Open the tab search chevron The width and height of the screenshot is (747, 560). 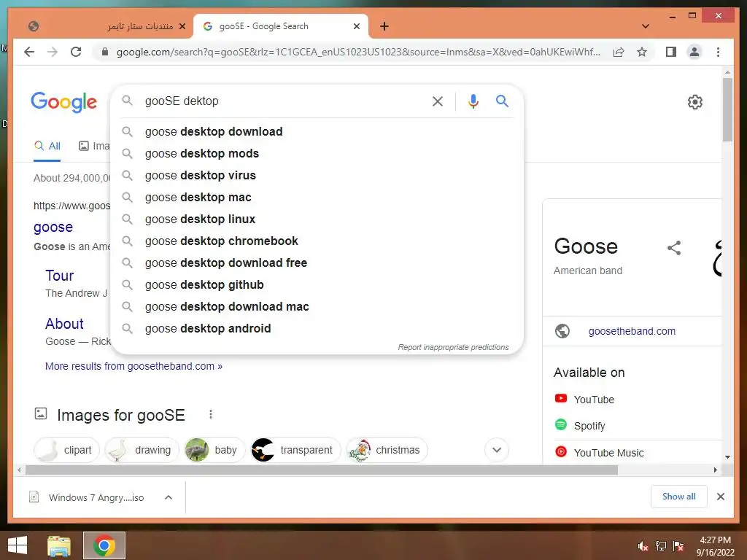click(646, 26)
